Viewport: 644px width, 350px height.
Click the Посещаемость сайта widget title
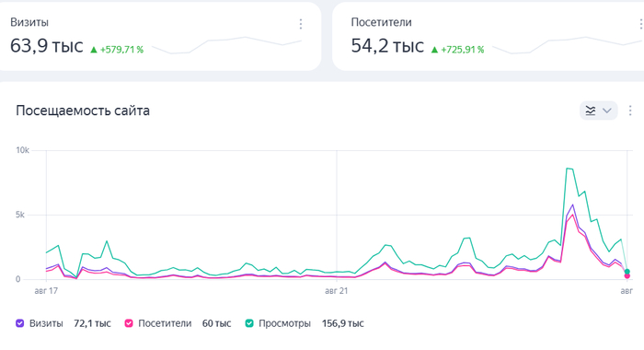(83, 111)
